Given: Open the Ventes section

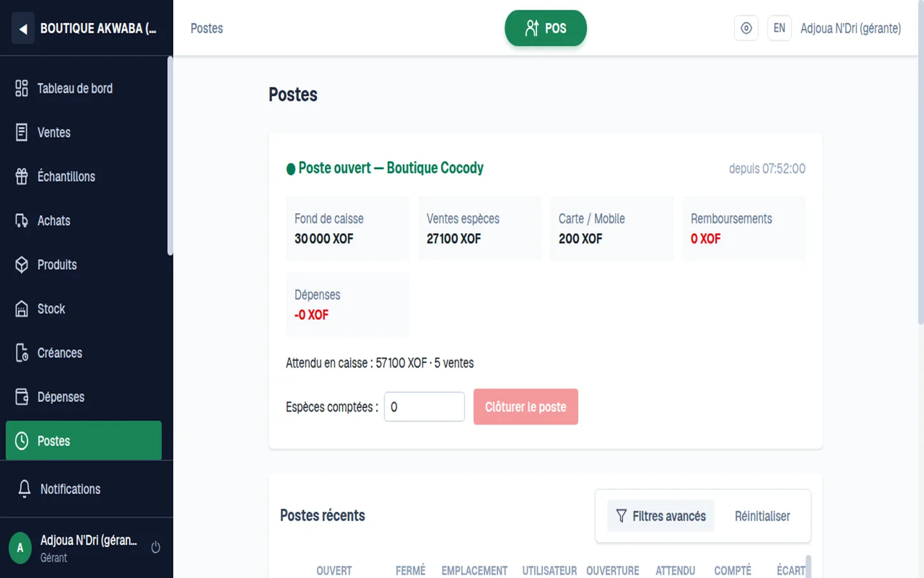Looking at the screenshot, I should 83,133.
